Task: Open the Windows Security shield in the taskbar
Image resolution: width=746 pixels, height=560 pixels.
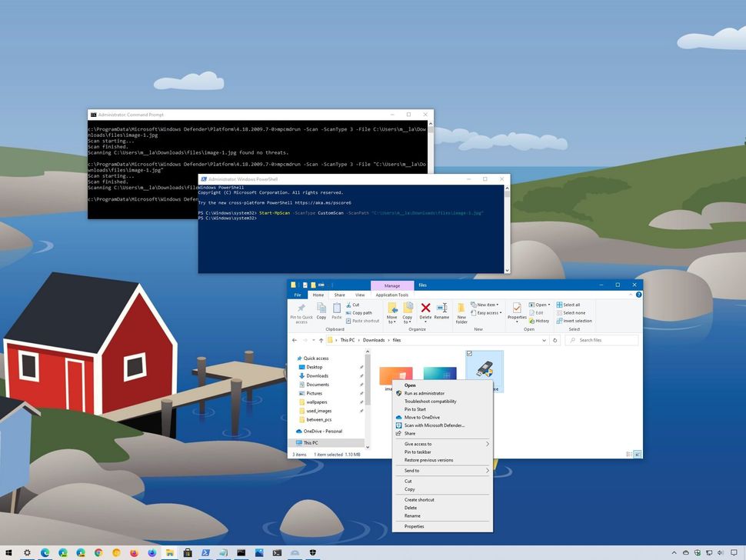Action: 697,553
